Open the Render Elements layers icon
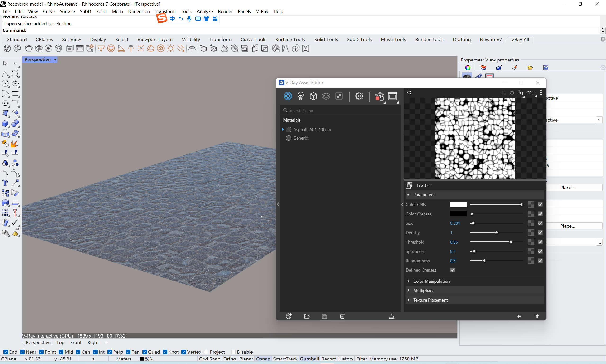 326,96
